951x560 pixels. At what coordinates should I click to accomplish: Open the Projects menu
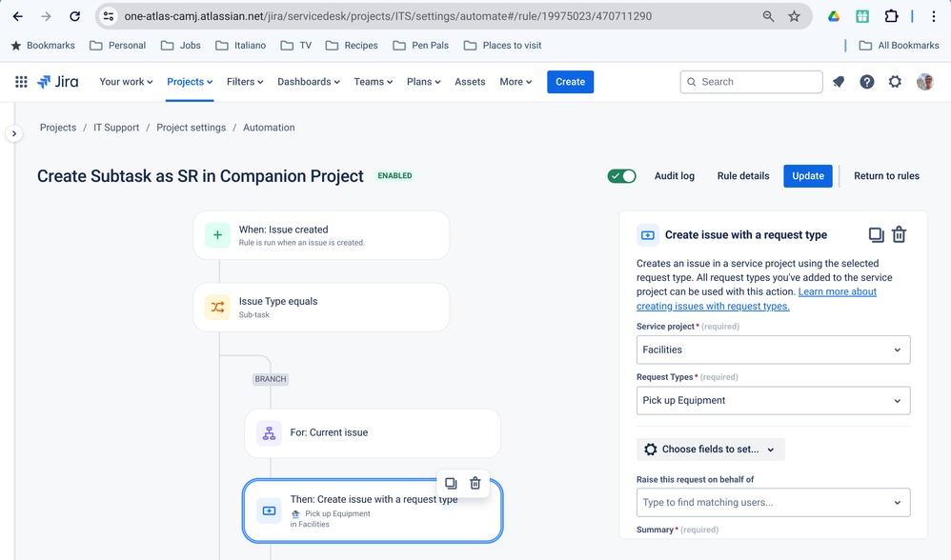pyautogui.click(x=190, y=82)
